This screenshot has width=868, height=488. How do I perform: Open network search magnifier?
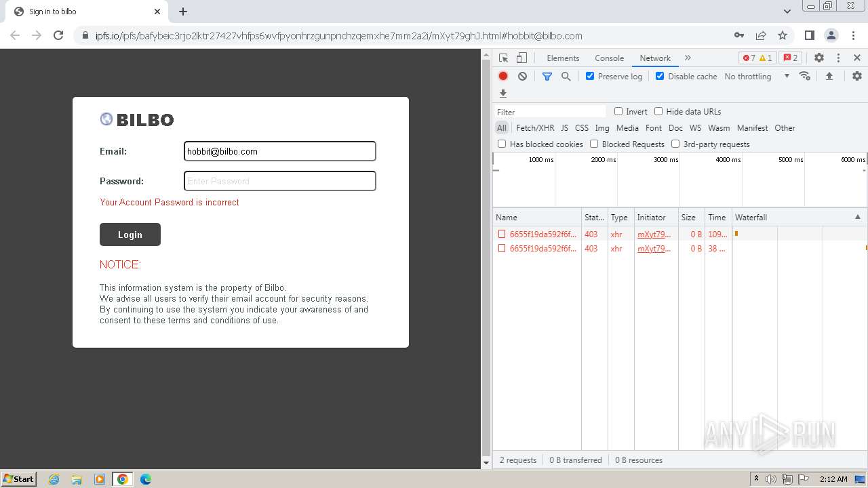[x=566, y=77]
